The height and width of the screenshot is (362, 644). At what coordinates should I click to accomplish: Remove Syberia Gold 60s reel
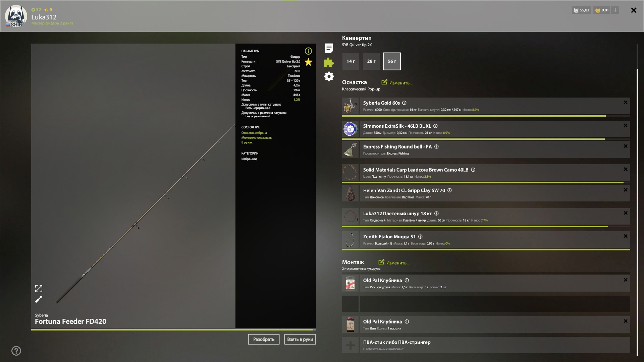626,103
